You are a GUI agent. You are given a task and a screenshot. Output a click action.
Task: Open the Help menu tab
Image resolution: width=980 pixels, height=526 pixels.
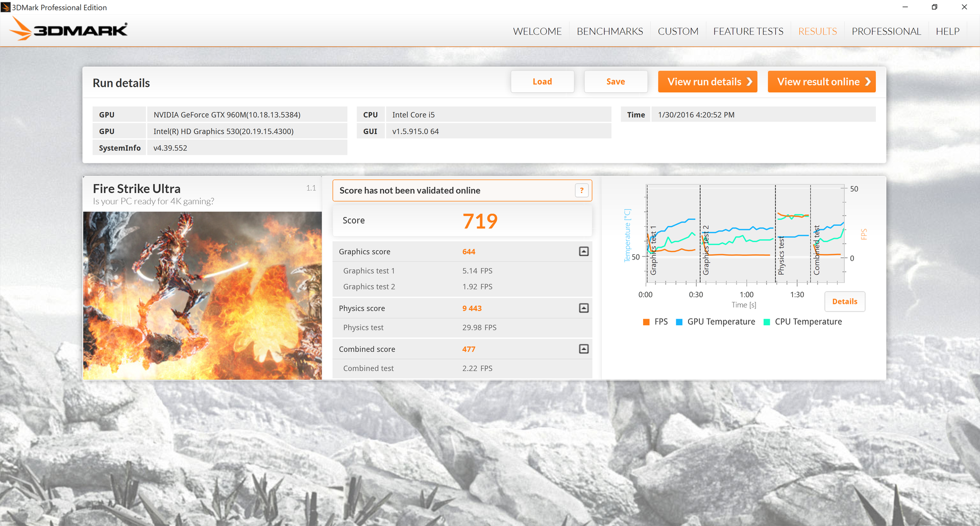[947, 31]
